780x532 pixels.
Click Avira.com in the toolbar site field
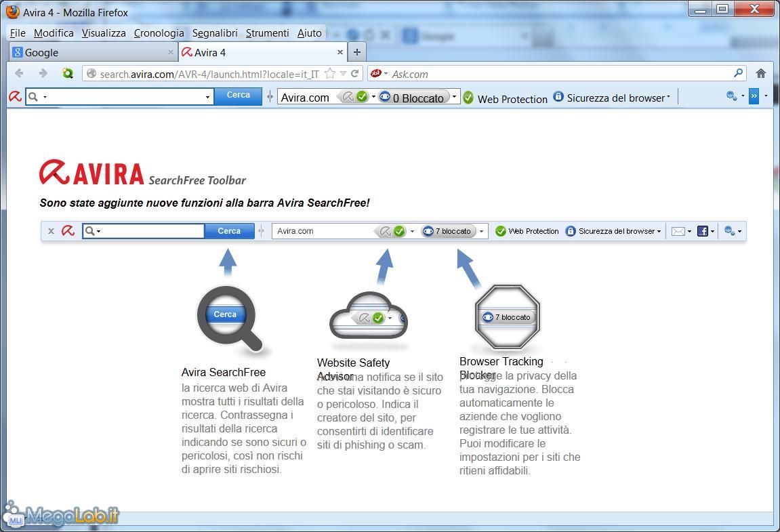pyautogui.click(x=305, y=98)
